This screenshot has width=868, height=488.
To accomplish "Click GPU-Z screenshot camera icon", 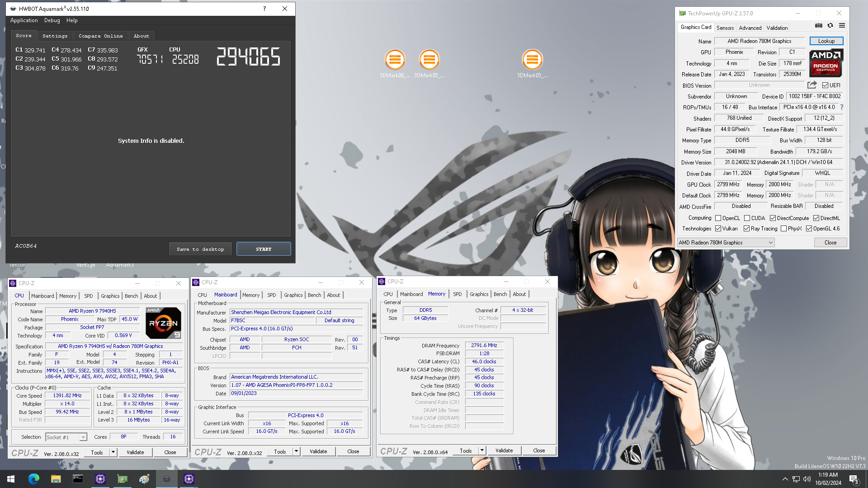I will tap(819, 26).
